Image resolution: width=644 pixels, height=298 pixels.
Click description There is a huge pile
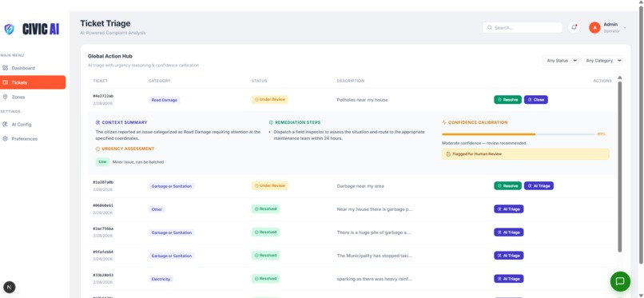[373, 232]
